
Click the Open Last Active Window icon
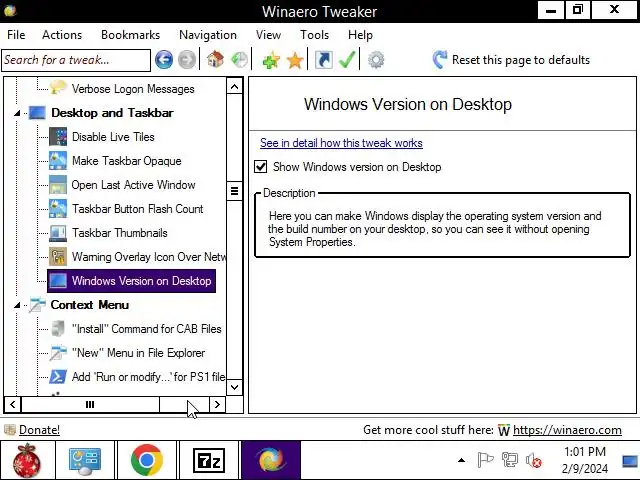pyautogui.click(x=58, y=185)
